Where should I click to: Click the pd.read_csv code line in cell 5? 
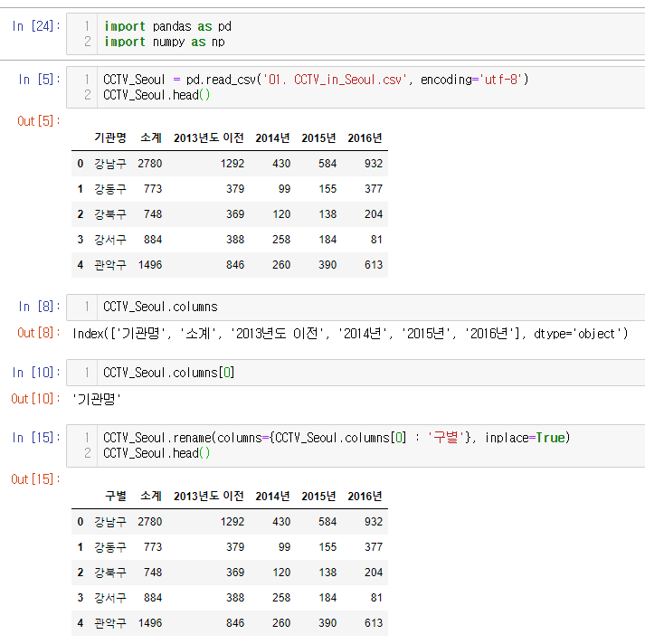[x=315, y=80]
